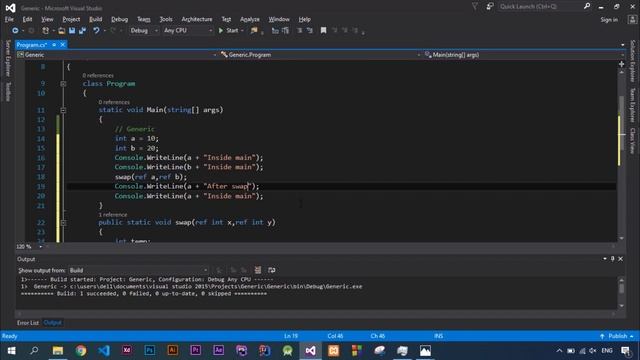Select the Output tab at the bottom
Image resolution: width=640 pixels, height=360 pixels.
point(52,323)
